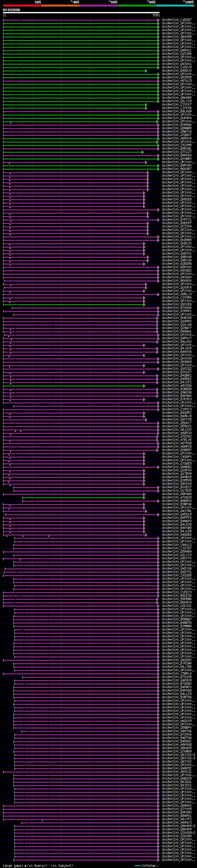The width and height of the screenshot is (197, 868).
Task: Click the UniRef100_Q8K4P8-2 label
Action: pos(179,826)
